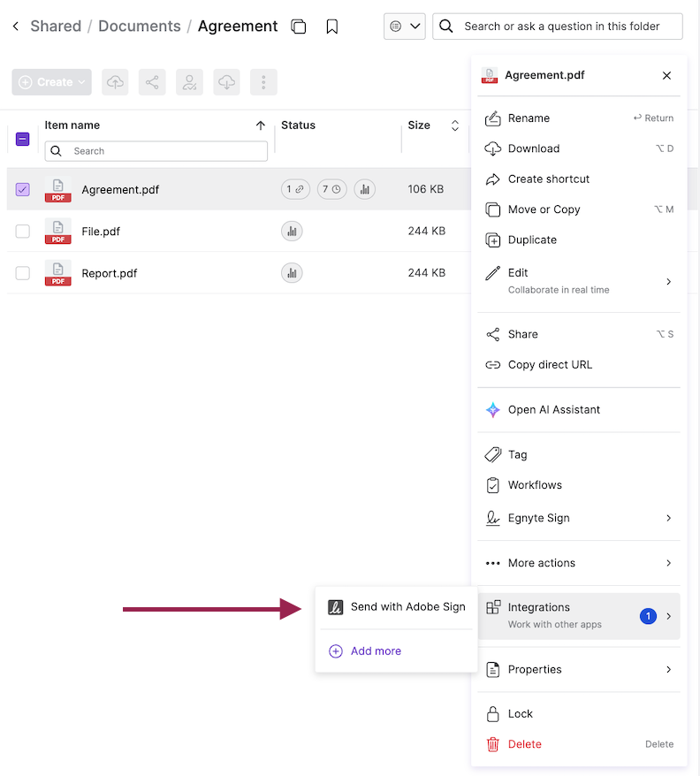700x776 pixels.
Task: Choose Workflows menu item
Action: (579, 485)
